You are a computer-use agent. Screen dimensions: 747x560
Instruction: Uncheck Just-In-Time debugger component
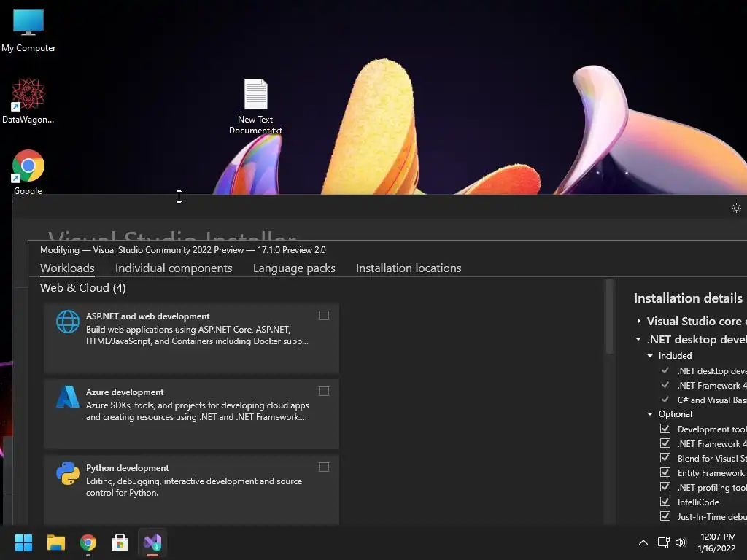tap(665, 516)
